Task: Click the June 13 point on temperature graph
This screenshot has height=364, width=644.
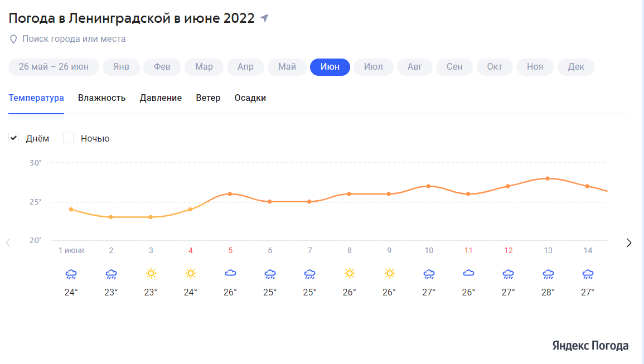Action: 548,178
